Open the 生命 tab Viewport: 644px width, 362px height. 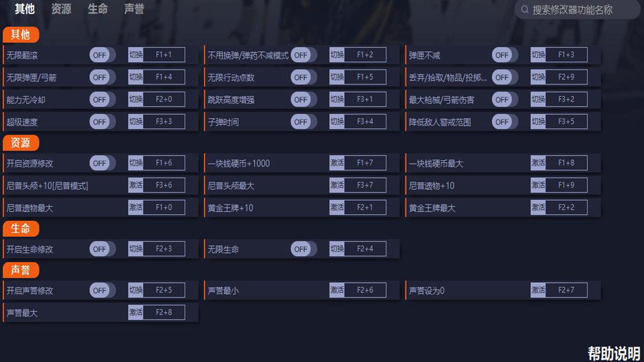click(x=98, y=9)
